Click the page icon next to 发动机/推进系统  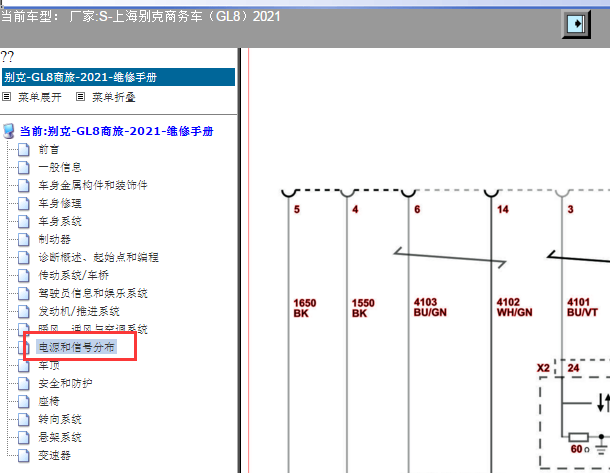(24, 311)
